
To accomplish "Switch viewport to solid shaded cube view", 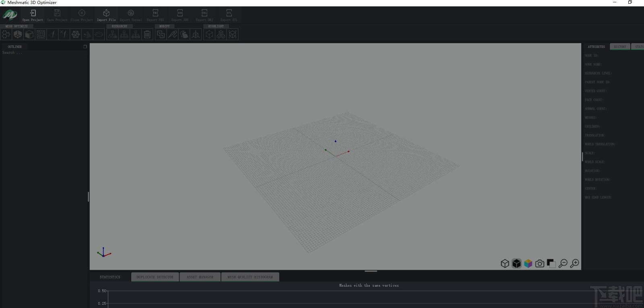I will click(516, 263).
